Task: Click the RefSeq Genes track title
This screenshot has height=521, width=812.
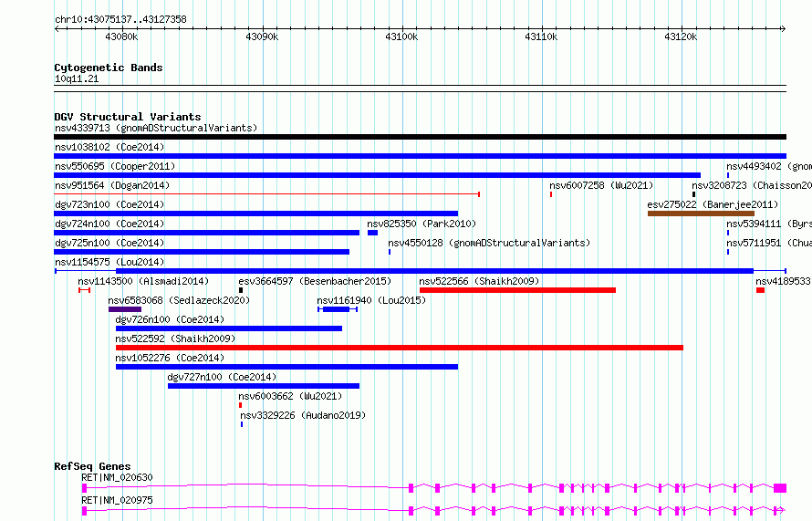Action: [x=92, y=466]
